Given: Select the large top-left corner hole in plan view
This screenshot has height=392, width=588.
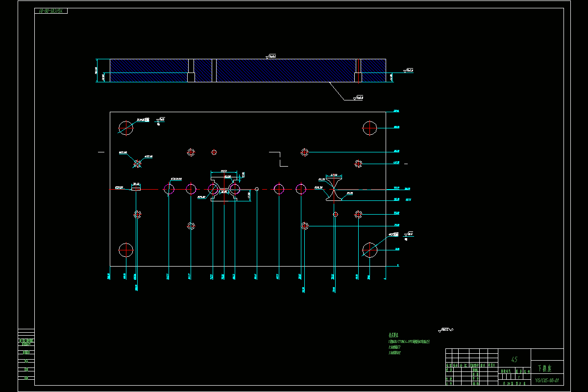Looking at the screenshot, I should (x=126, y=128).
